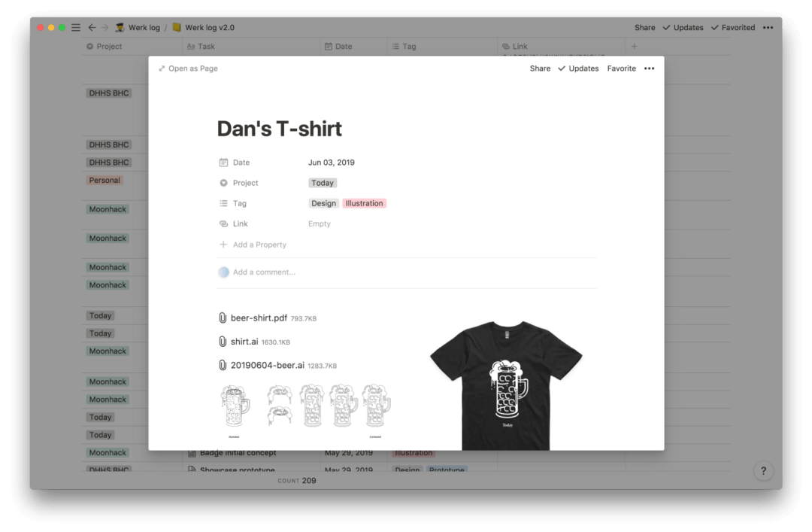The image size is (812, 532).
Task: Add a new column with plus icon
Action: point(634,46)
